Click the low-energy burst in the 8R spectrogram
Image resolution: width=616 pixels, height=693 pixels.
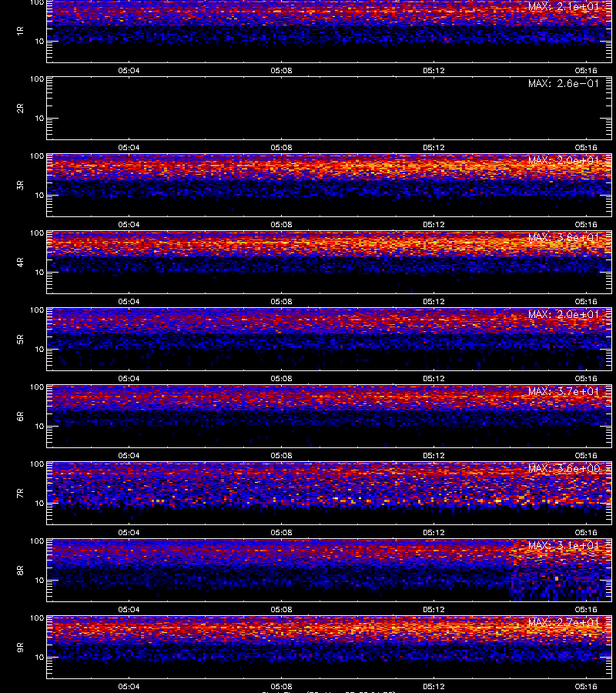tap(559, 583)
